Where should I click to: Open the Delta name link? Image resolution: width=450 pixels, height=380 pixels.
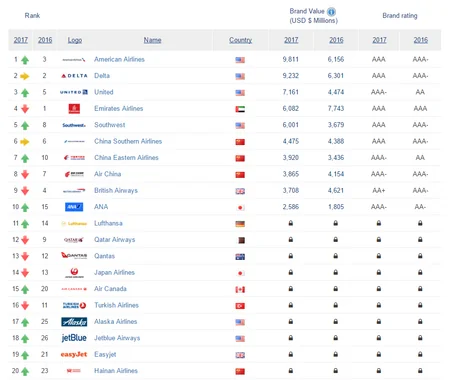(x=102, y=76)
